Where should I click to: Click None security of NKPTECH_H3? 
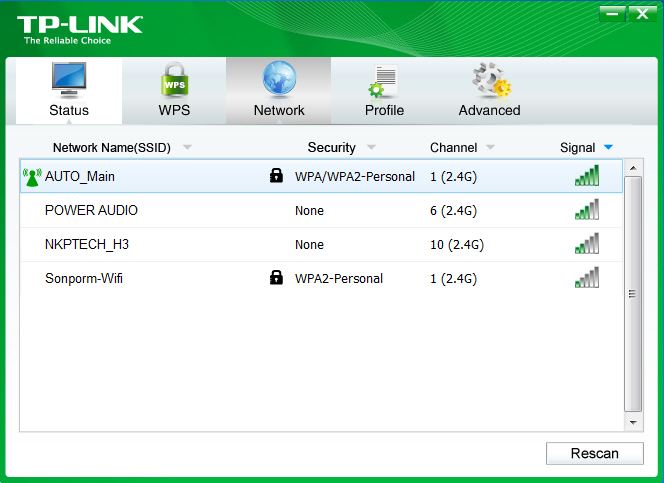point(309,244)
